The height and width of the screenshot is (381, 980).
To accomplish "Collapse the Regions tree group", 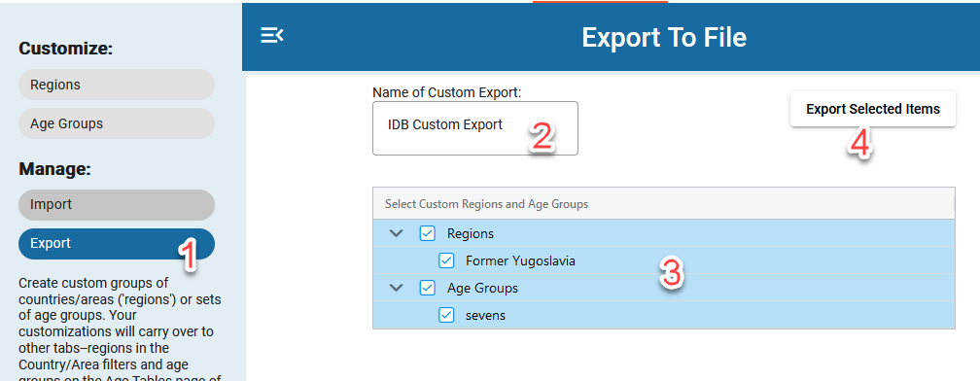I will click(x=397, y=233).
